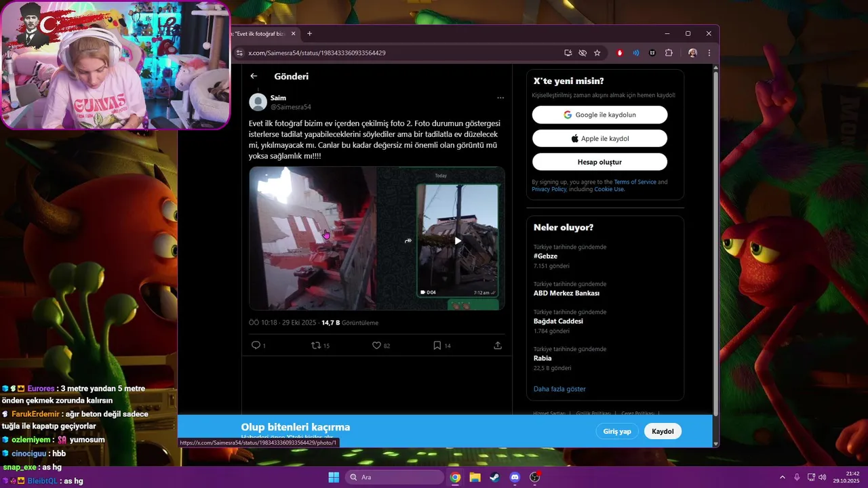868x488 pixels.
Task: Open Chrome's three-dot menu
Action: [709, 53]
